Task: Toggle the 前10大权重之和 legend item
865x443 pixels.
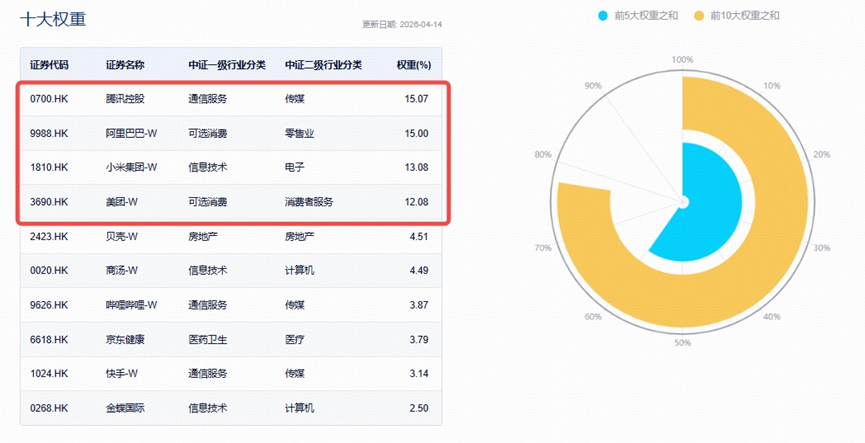Action: [x=744, y=15]
